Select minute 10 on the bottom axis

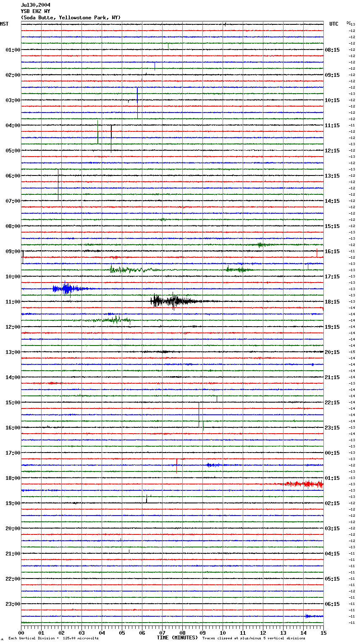[x=223, y=633]
